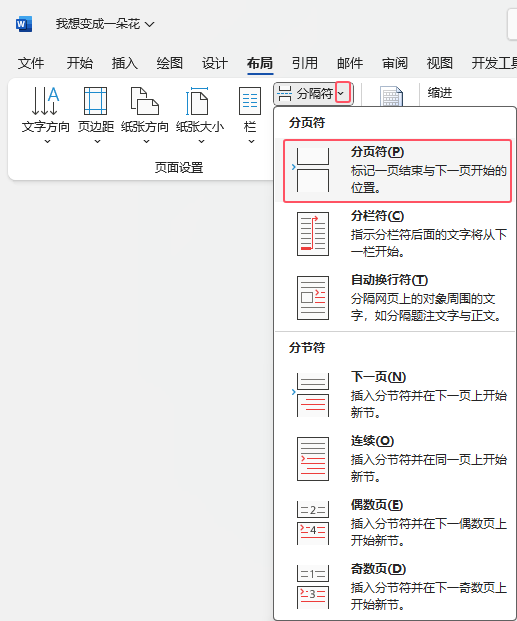Switch to the 插入 tab
The height and width of the screenshot is (621, 517).
[x=124, y=63]
